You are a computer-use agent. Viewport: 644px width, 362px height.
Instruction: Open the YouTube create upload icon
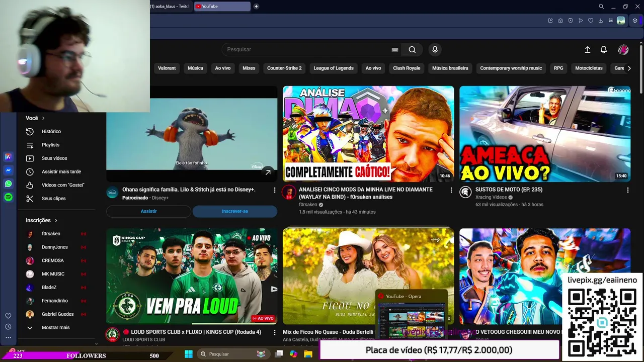[x=587, y=49]
